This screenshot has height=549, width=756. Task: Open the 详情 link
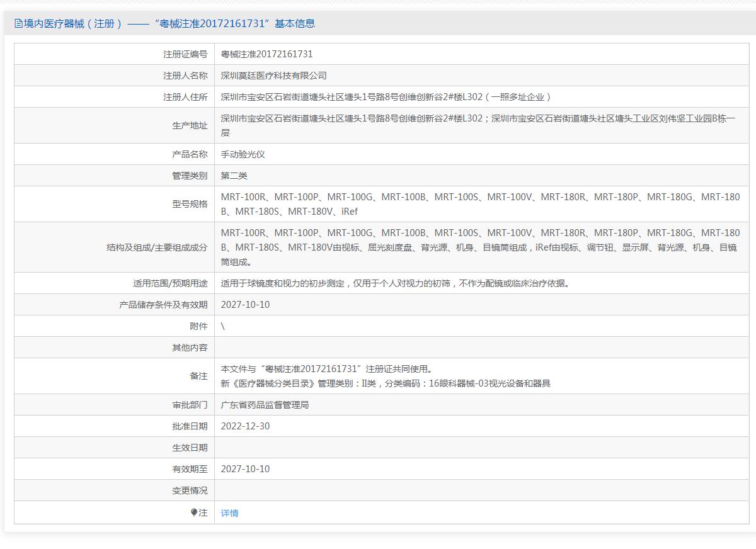point(229,513)
